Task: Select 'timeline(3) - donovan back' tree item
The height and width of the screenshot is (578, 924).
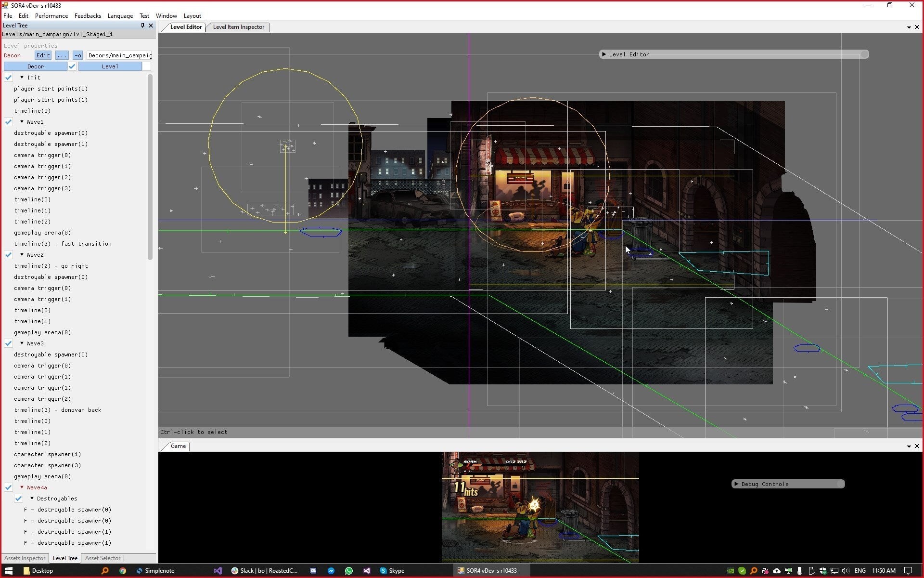Action: (x=57, y=410)
